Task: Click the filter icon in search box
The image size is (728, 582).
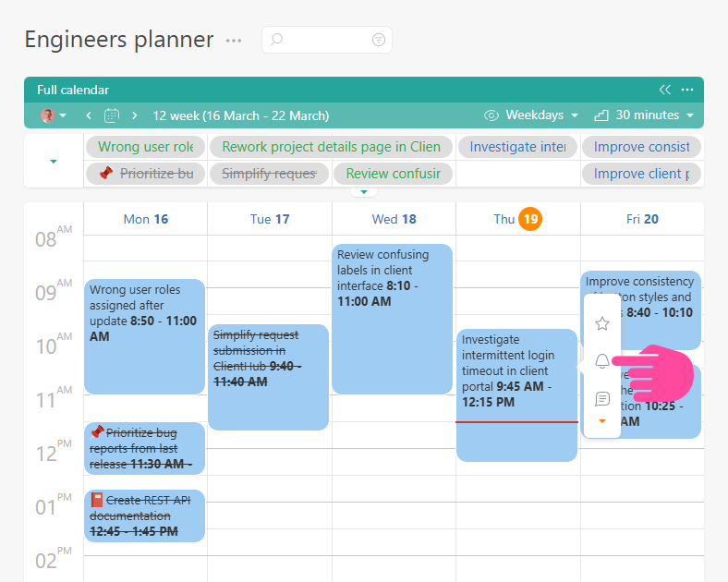Action: click(379, 40)
